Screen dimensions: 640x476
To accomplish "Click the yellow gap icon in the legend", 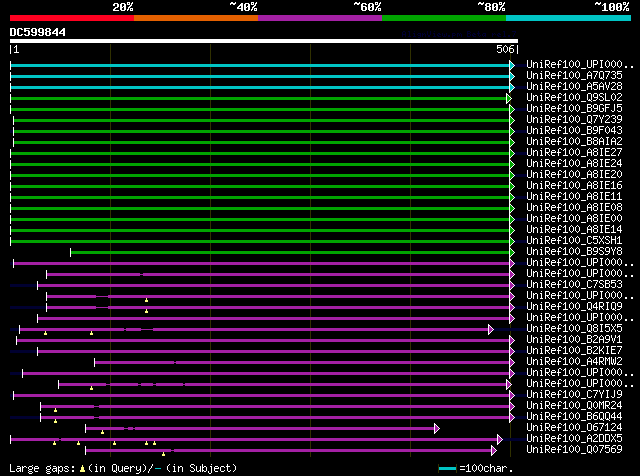I will pos(82,469).
